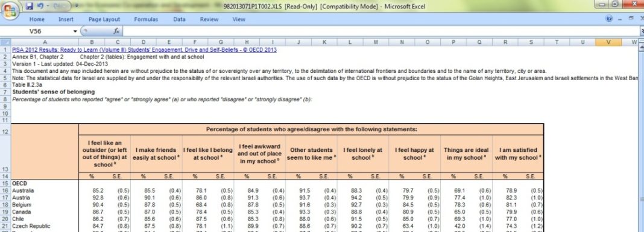Open the PISA 2012 Results hyperlink
The height and width of the screenshot is (232, 644).
coord(144,49)
